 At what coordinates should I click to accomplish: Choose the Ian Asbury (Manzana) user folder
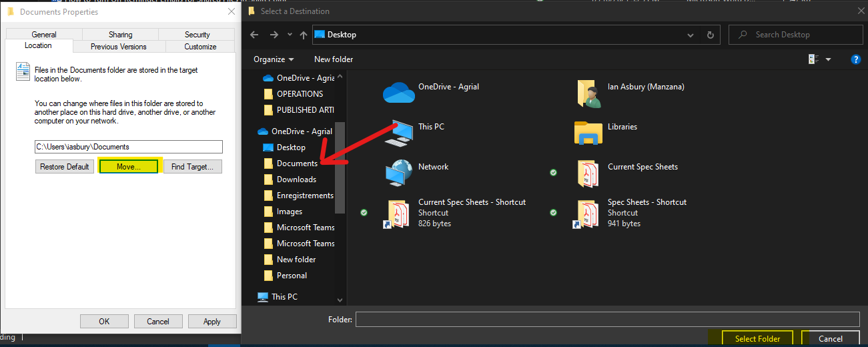pos(588,93)
